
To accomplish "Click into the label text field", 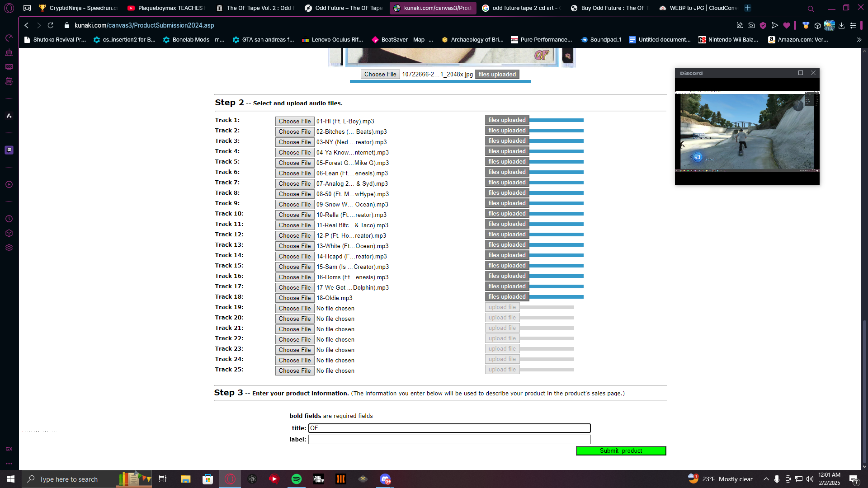I will [x=449, y=439].
